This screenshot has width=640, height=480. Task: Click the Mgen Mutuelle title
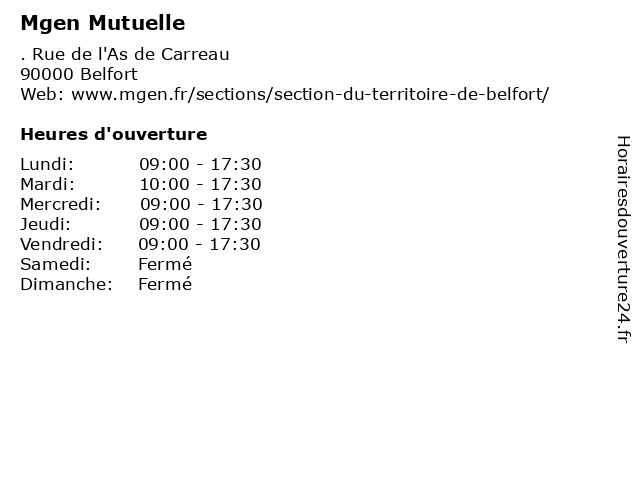[103, 23]
